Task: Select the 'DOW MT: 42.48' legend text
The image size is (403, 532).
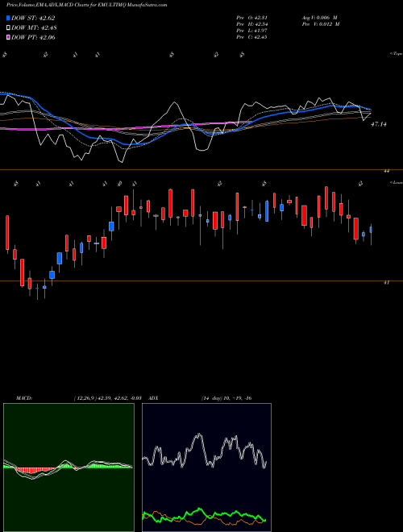Action: tap(34, 27)
